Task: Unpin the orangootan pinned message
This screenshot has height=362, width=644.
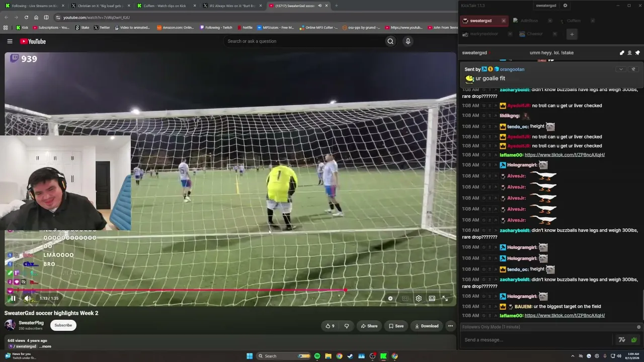Action: click(633, 69)
